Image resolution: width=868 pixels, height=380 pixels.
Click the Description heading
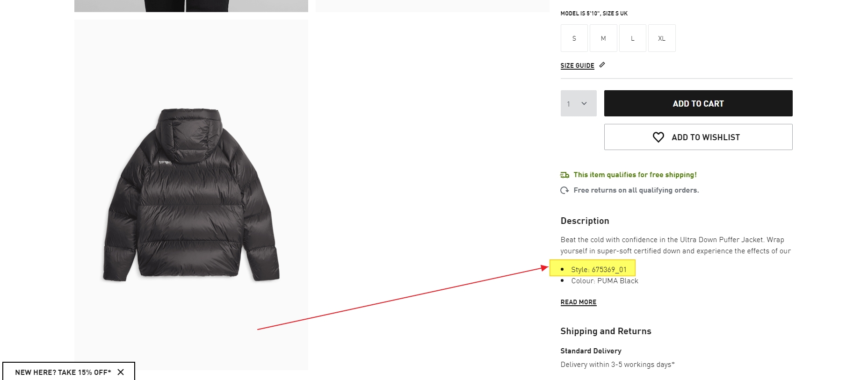pos(585,221)
